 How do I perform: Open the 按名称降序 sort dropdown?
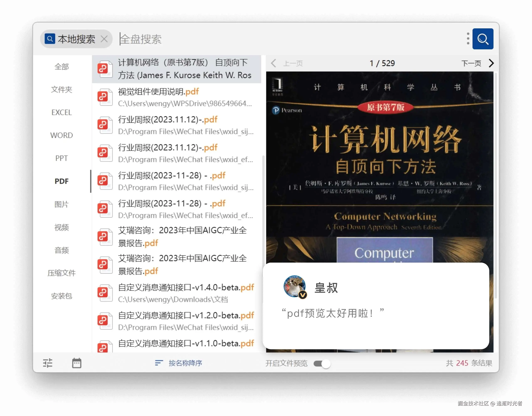click(x=179, y=363)
